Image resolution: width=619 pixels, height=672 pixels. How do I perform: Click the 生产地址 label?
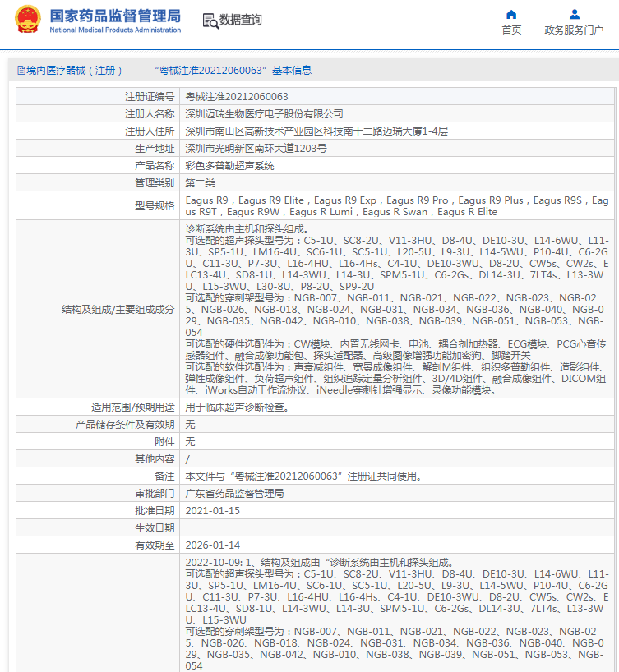(155, 149)
